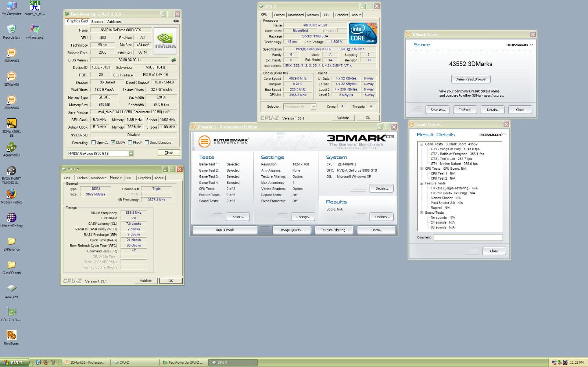Launch Mozilla Firefox from desktop
The height and width of the screenshot is (367, 588).
11,197
